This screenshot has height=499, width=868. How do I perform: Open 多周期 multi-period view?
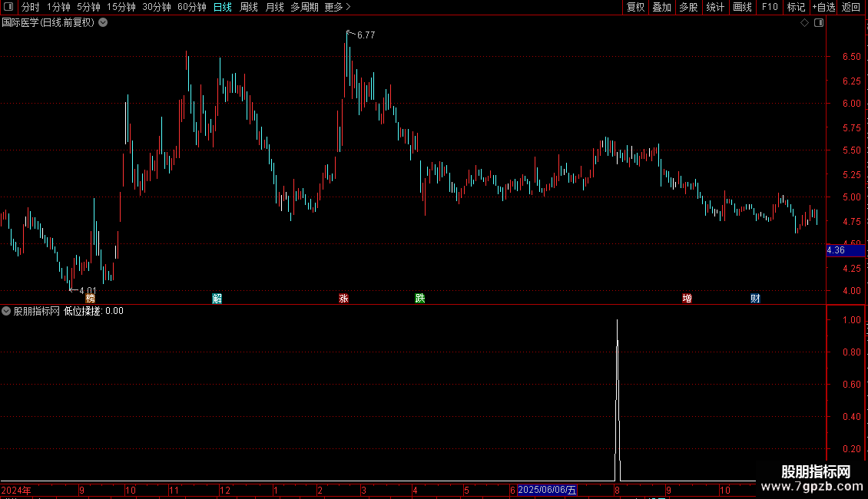pyautogui.click(x=304, y=7)
